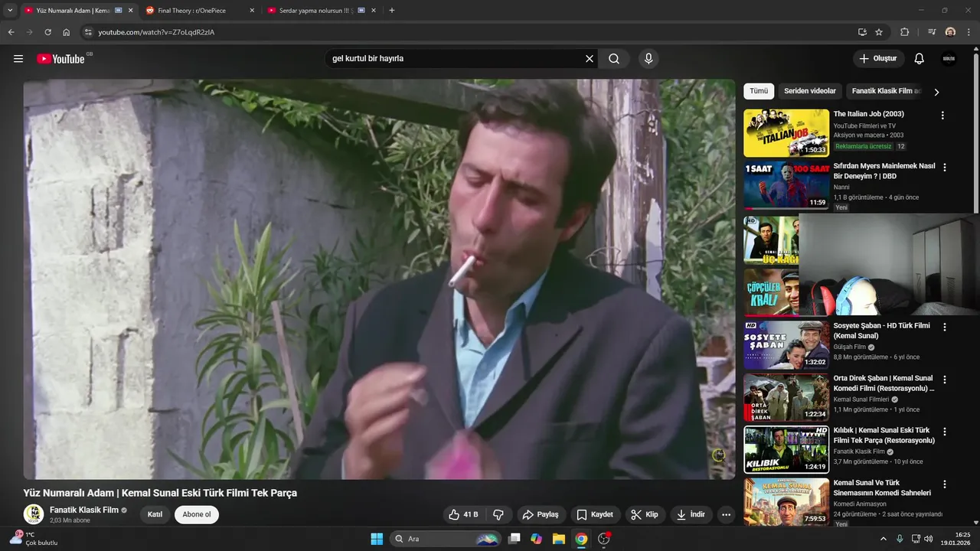Click info card icon in player corner
This screenshot has width=980, height=551.
coord(718,455)
